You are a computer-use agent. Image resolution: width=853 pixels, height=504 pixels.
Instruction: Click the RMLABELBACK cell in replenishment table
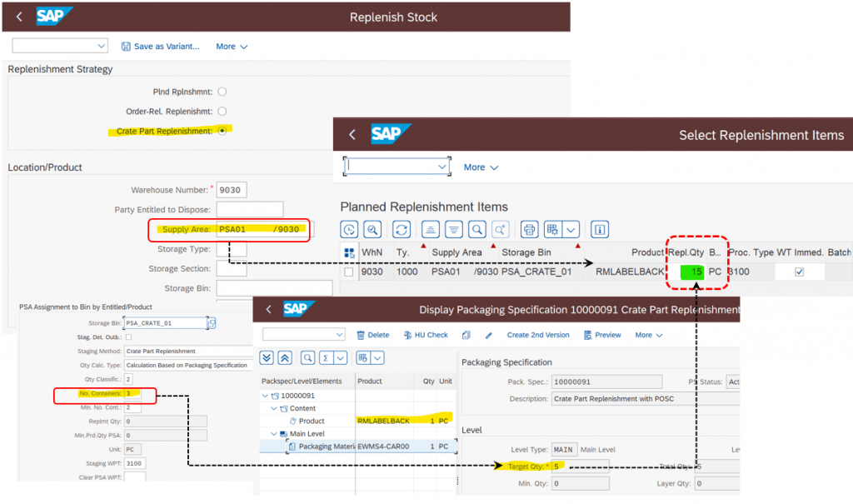coord(630,272)
